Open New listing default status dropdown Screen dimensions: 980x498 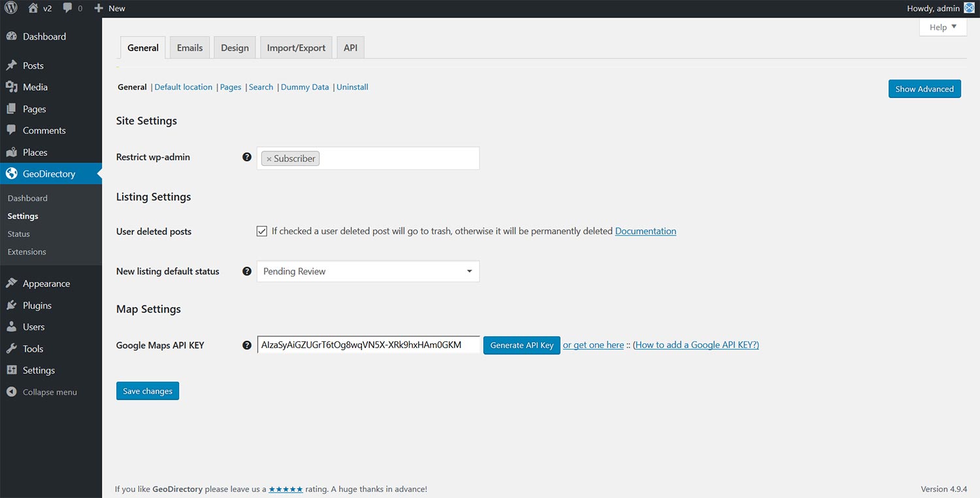[x=368, y=272]
